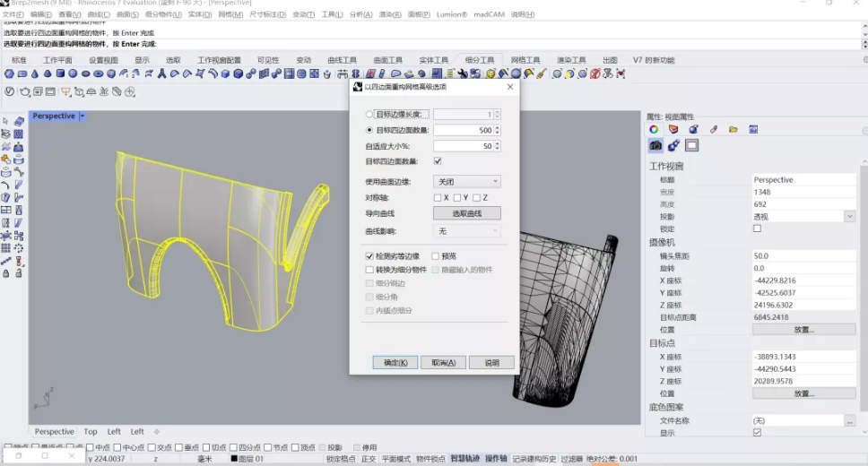Click the checkmark circle icon in second toolbar row
This screenshot has height=466, width=868.
[9, 91]
